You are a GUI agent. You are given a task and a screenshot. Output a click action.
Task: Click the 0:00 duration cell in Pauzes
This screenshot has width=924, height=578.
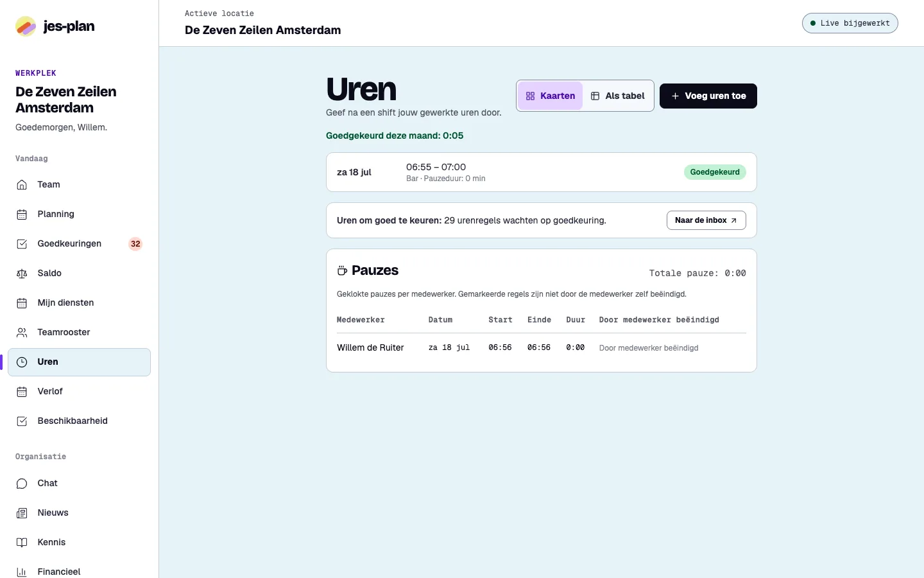tap(576, 348)
